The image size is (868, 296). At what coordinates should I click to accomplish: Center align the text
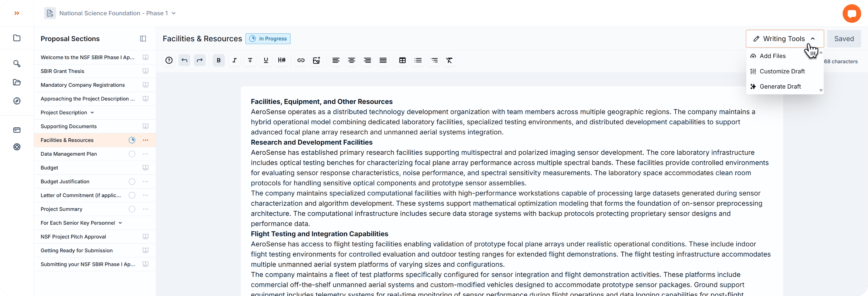pos(351,60)
